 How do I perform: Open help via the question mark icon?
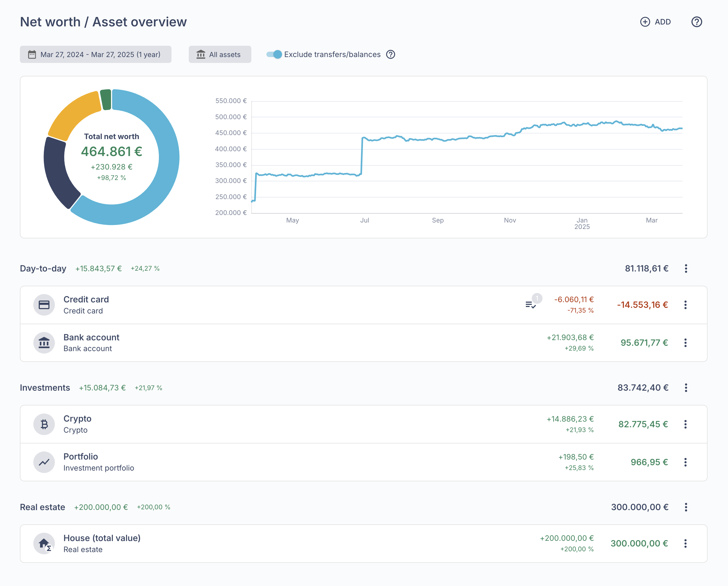[x=697, y=22]
